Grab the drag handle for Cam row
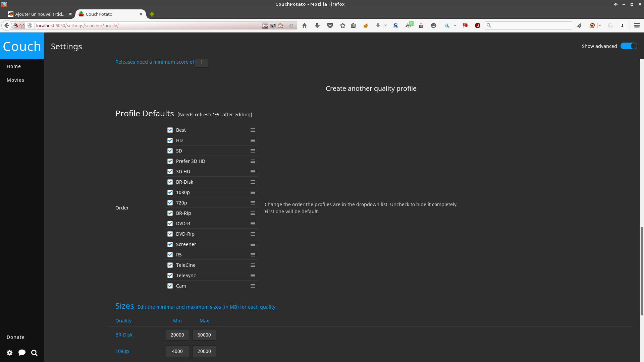Image resolution: width=644 pixels, height=362 pixels. click(x=253, y=286)
